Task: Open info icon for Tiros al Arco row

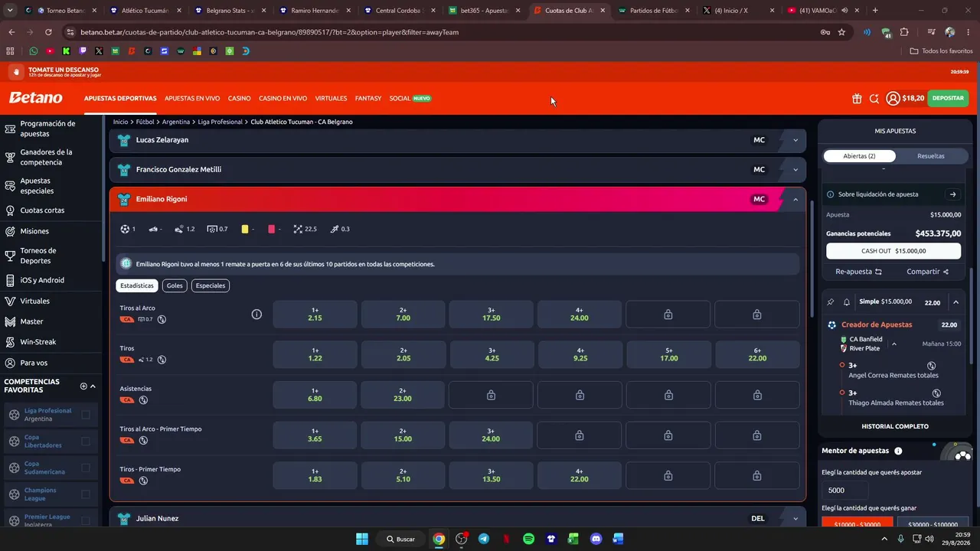Action: pos(256,314)
